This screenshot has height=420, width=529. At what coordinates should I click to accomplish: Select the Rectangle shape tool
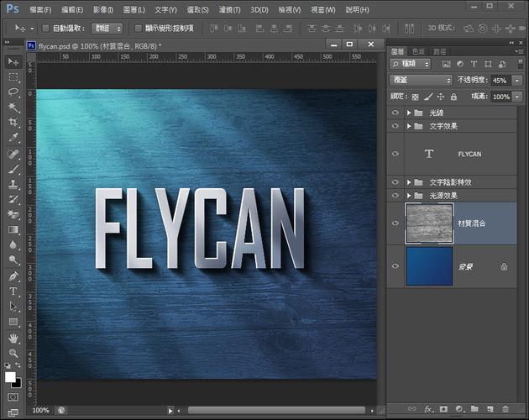(x=13, y=322)
